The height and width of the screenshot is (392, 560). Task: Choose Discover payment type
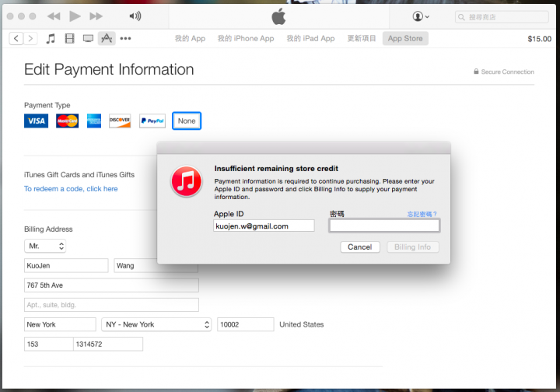(120, 121)
